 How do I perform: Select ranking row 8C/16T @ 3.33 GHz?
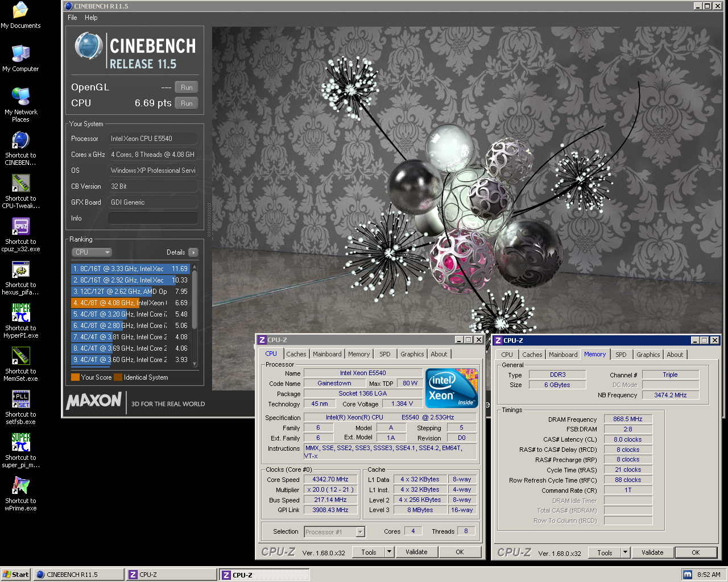click(x=130, y=269)
